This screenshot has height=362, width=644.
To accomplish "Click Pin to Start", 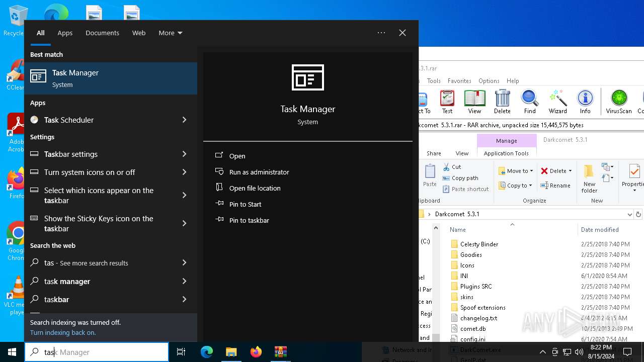I will point(238,204).
